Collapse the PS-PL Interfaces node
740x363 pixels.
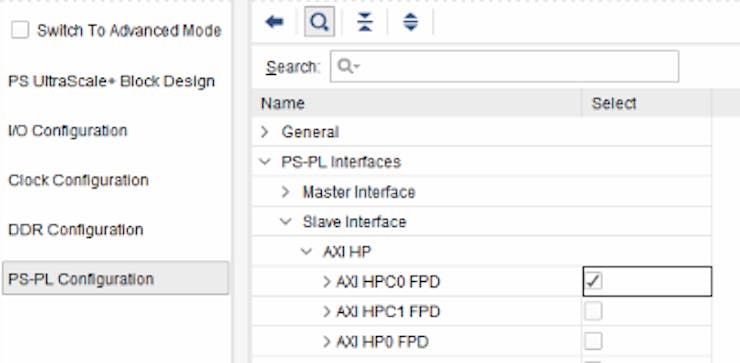tap(265, 162)
